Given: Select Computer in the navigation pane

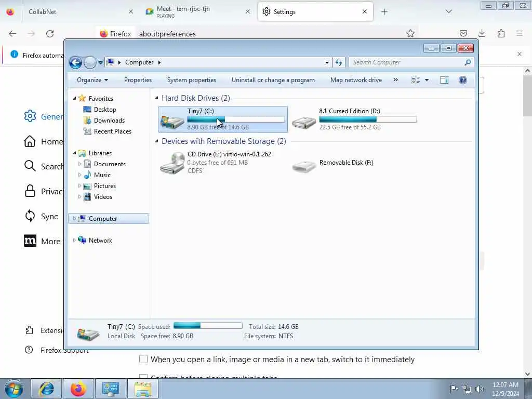Looking at the screenshot, I should pos(109,219).
